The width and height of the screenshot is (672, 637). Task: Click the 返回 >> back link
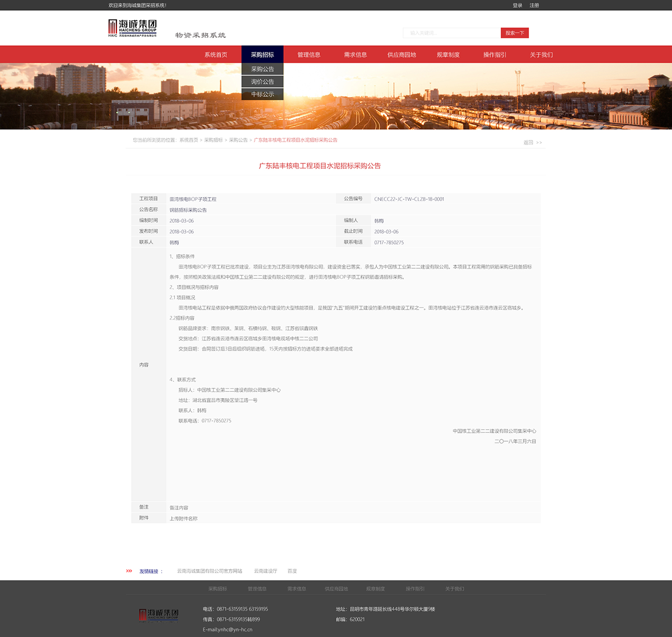(x=533, y=143)
